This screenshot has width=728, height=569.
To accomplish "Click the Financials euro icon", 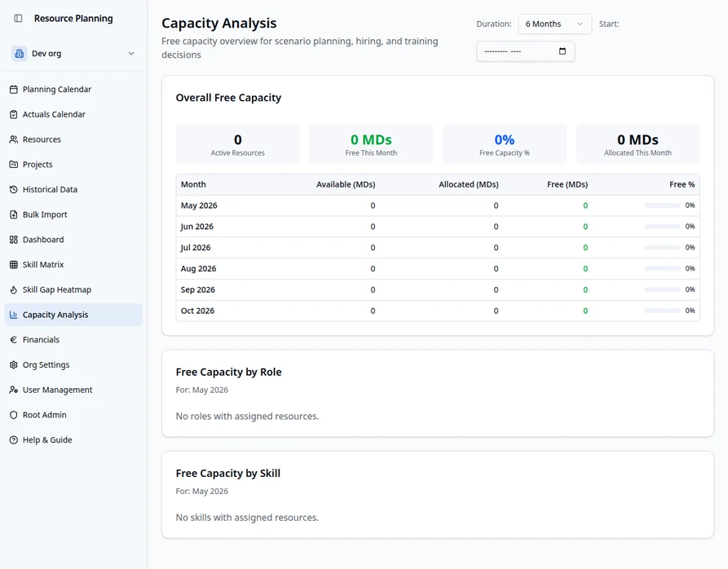I will point(14,340).
